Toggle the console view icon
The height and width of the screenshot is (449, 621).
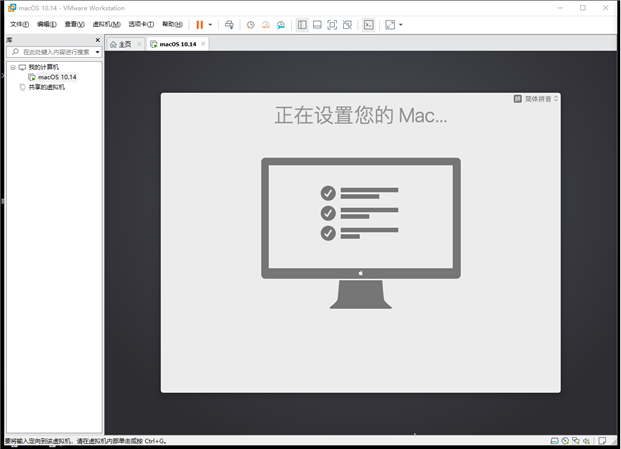tap(369, 25)
